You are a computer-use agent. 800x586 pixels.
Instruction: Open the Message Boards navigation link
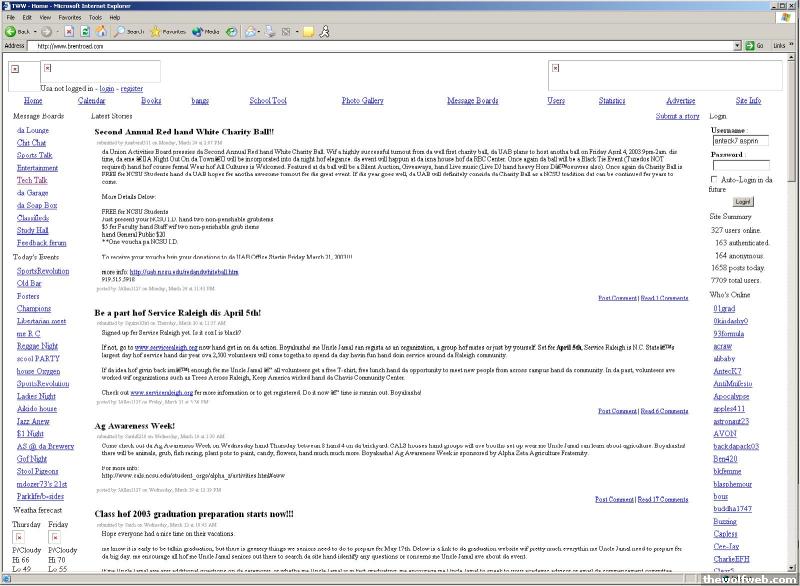coord(472,101)
